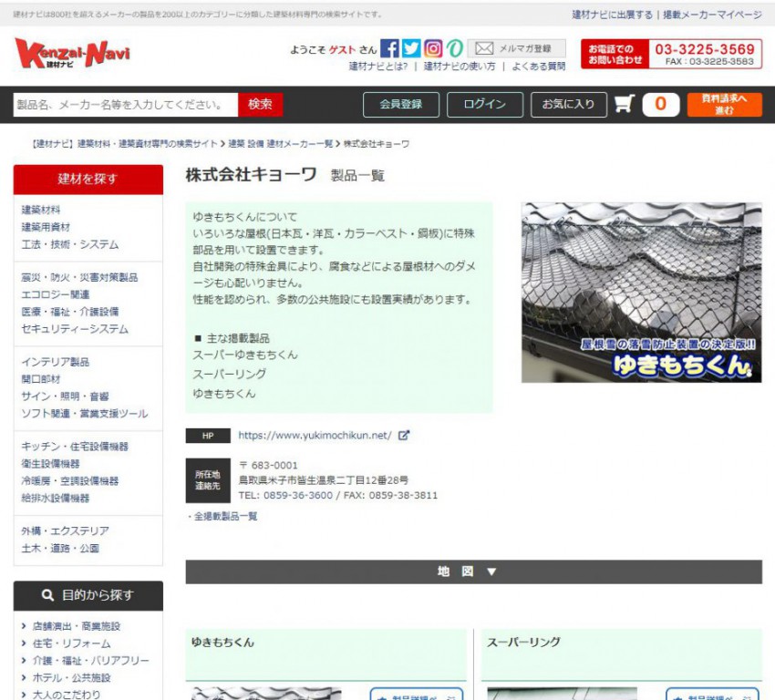Open the Facebook icon link
Viewport: 775px width, 700px height.
click(389, 48)
